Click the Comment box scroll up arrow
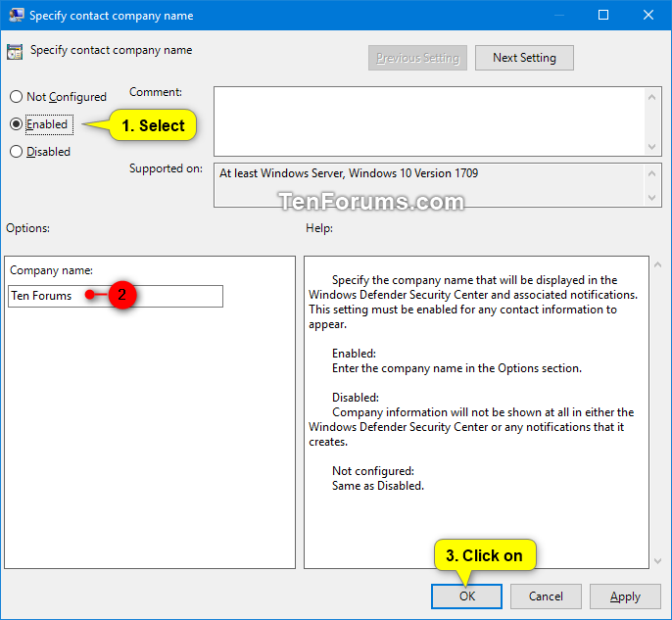Screen dimensions: 672x620 click(x=651, y=97)
